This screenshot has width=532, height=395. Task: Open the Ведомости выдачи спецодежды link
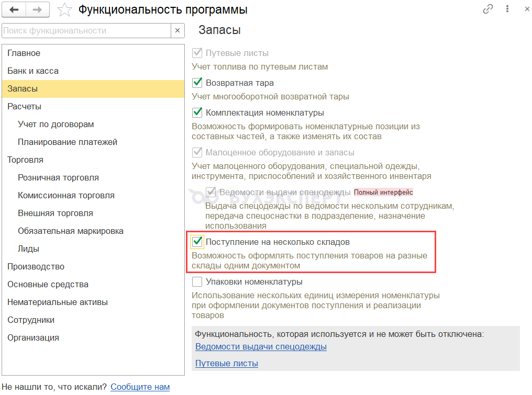tap(261, 347)
